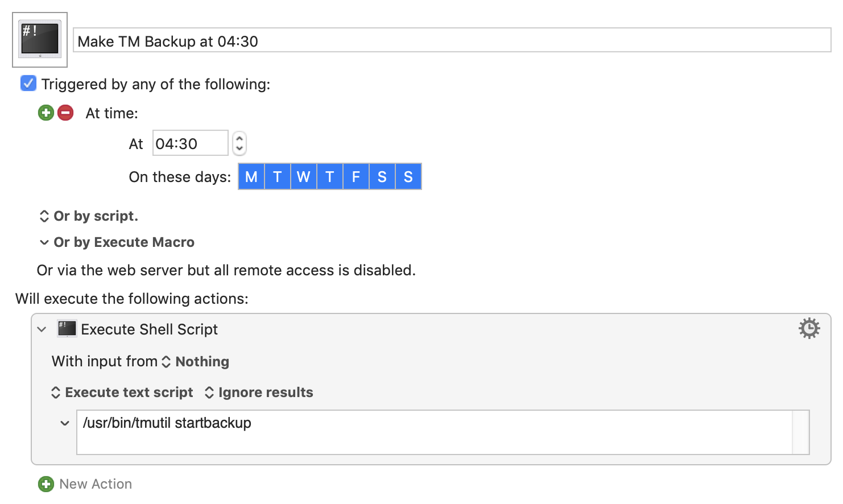Screen dimensions: 843x504
Task: Open the Or by script popup
Action: click(89, 216)
